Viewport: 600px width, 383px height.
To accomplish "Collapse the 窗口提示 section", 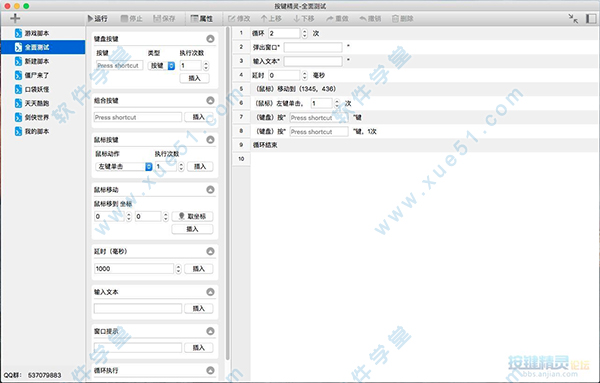I will pos(210,331).
